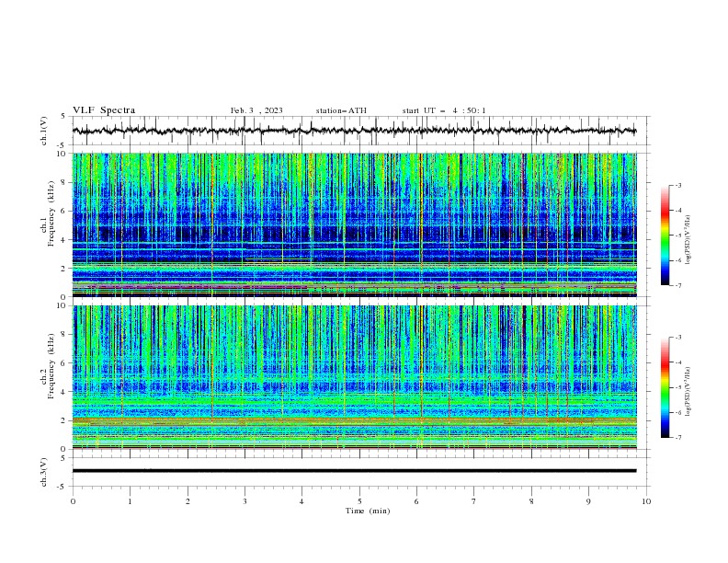Click the "-3" tick on ch.1 colorbar

pyautogui.click(x=677, y=185)
